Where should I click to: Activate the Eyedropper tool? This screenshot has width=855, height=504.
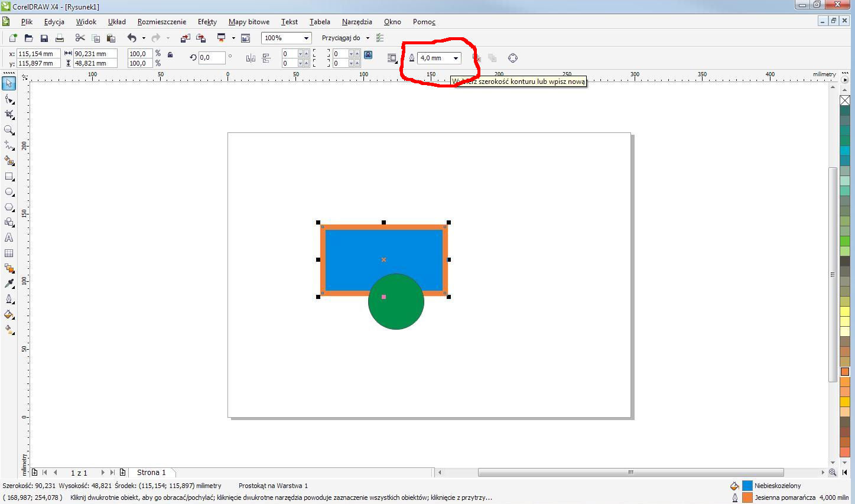[x=9, y=284]
